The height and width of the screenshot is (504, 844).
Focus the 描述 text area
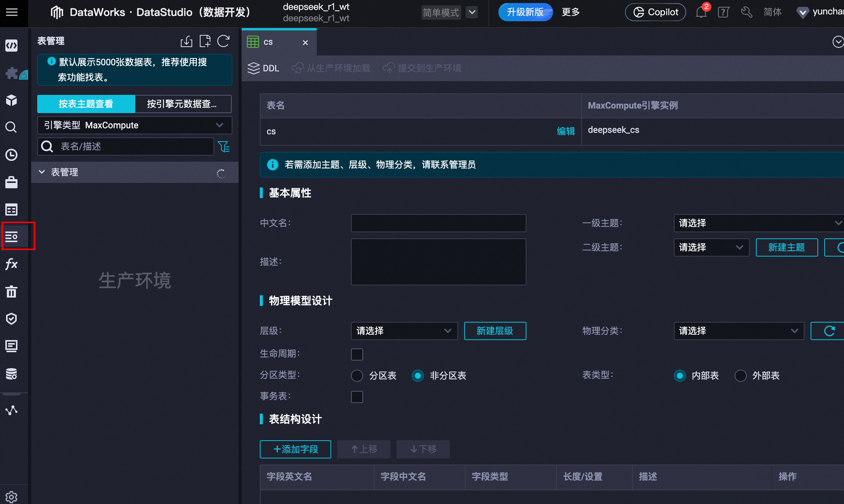[x=439, y=262]
